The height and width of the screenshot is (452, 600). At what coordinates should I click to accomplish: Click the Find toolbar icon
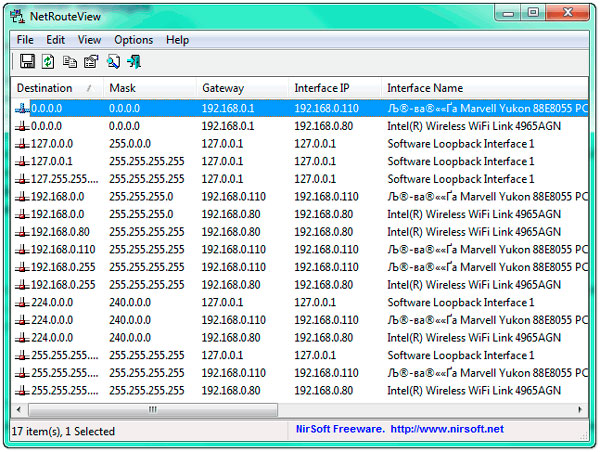113,62
